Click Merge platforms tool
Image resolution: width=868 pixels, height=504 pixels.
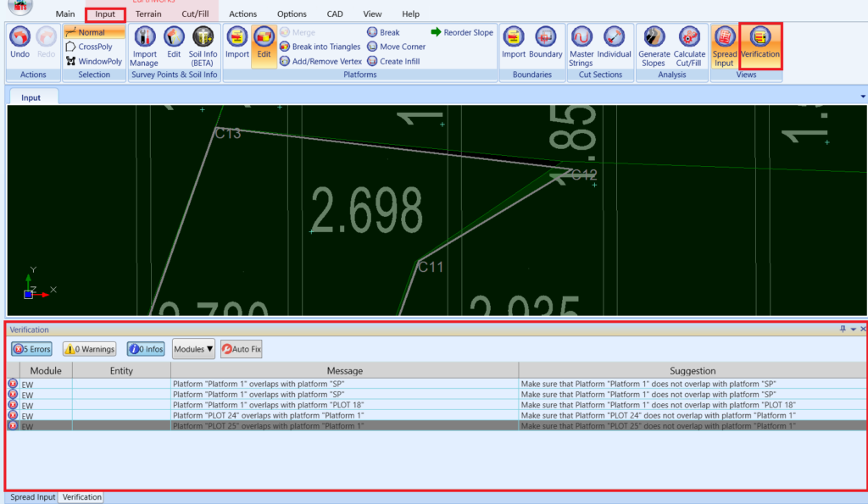pyautogui.click(x=298, y=33)
